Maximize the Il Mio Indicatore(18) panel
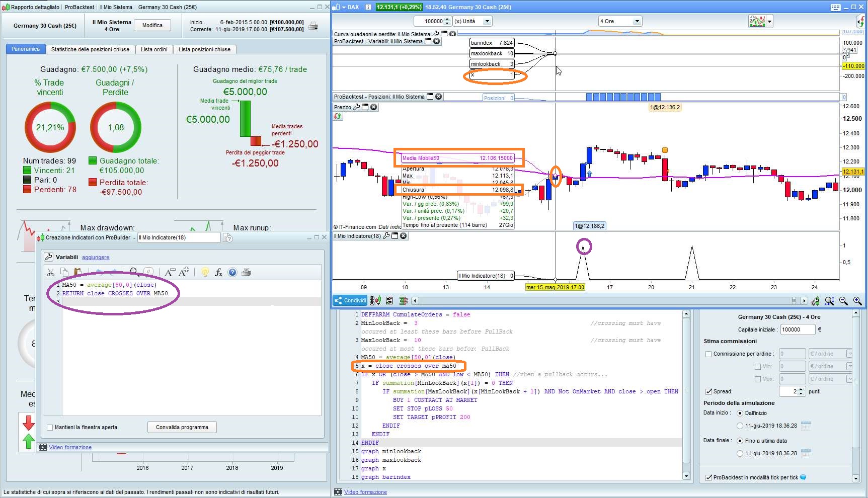The height and width of the screenshot is (498, 868). click(x=395, y=236)
